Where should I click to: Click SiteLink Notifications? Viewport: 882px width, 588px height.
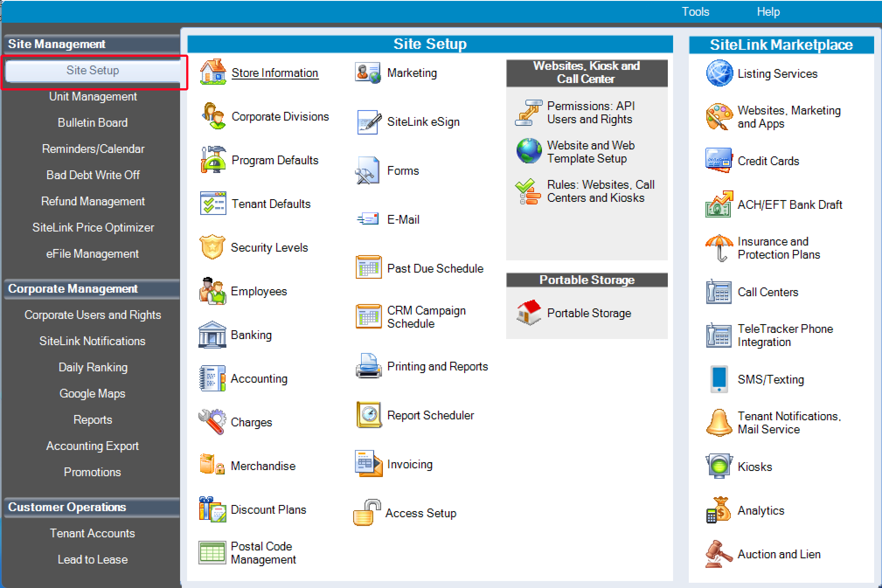[93, 341]
